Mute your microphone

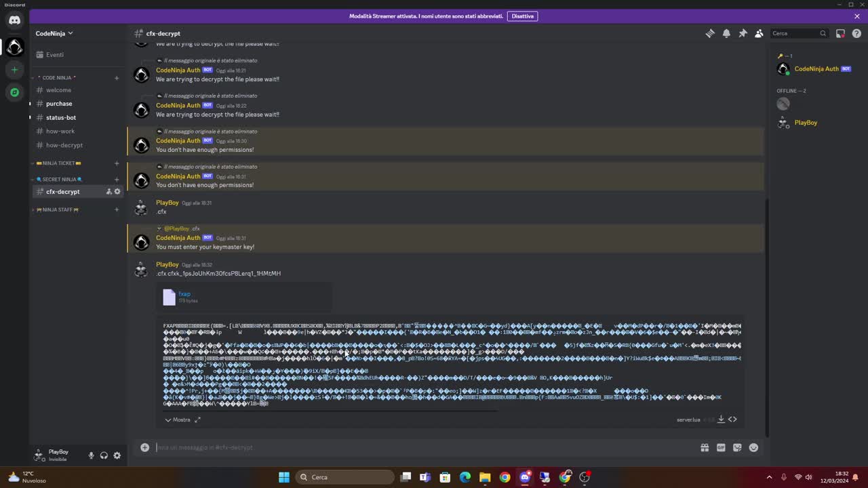[x=91, y=455]
